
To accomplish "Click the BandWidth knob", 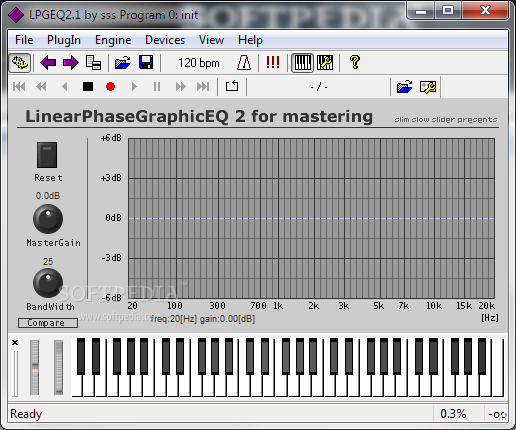I will click(x=48, y=283).
